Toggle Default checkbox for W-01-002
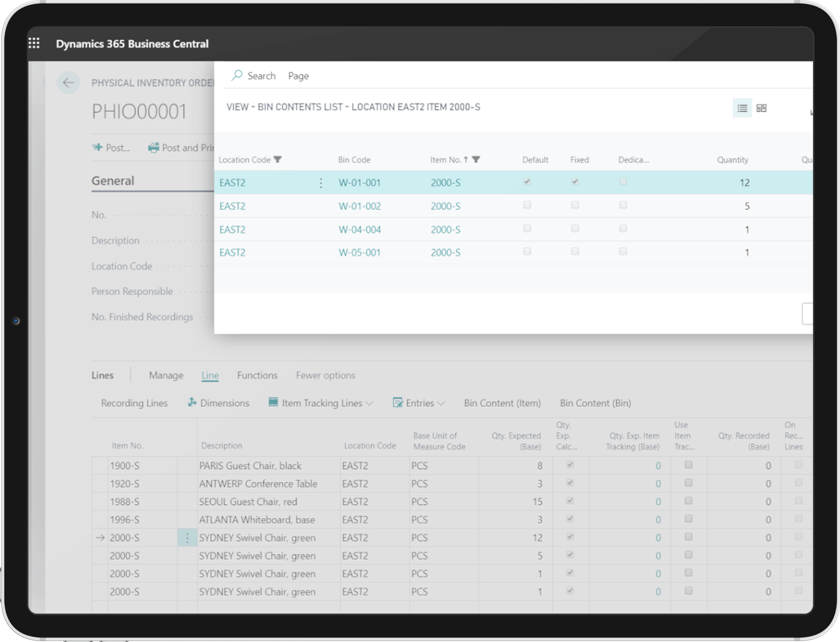The width and height of the screenshot is (840, 642). [527, 205]
